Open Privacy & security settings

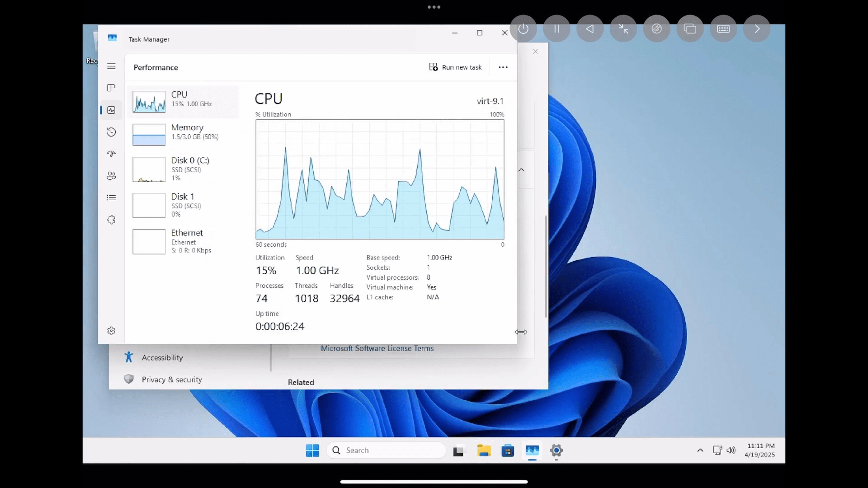(x=172, y=380)
